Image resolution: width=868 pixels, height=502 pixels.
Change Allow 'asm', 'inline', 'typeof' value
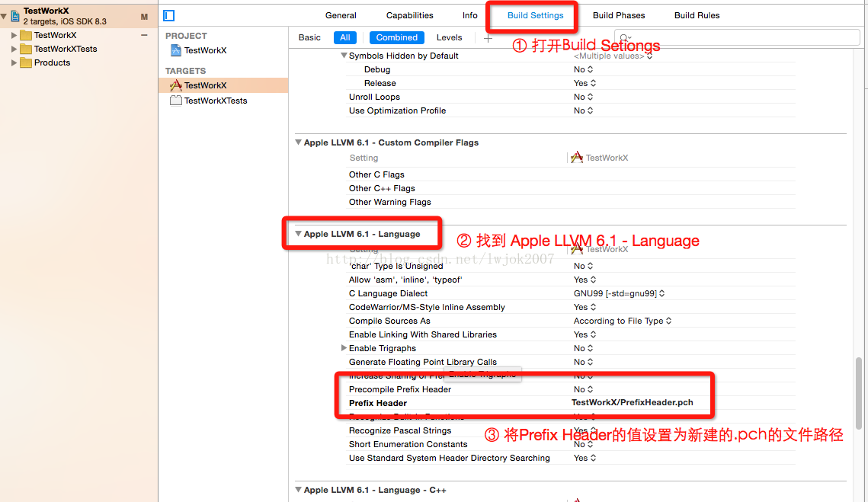click(585, 280)
